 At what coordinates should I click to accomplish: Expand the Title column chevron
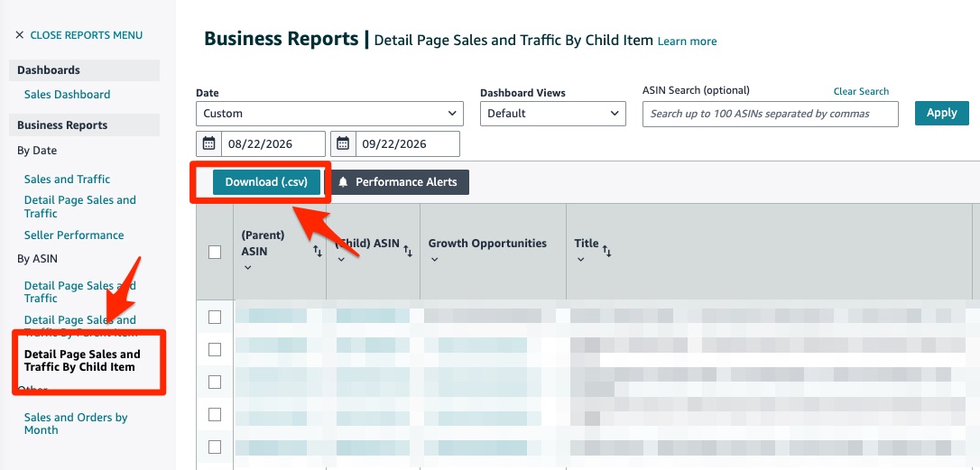(x=580, y=260)
